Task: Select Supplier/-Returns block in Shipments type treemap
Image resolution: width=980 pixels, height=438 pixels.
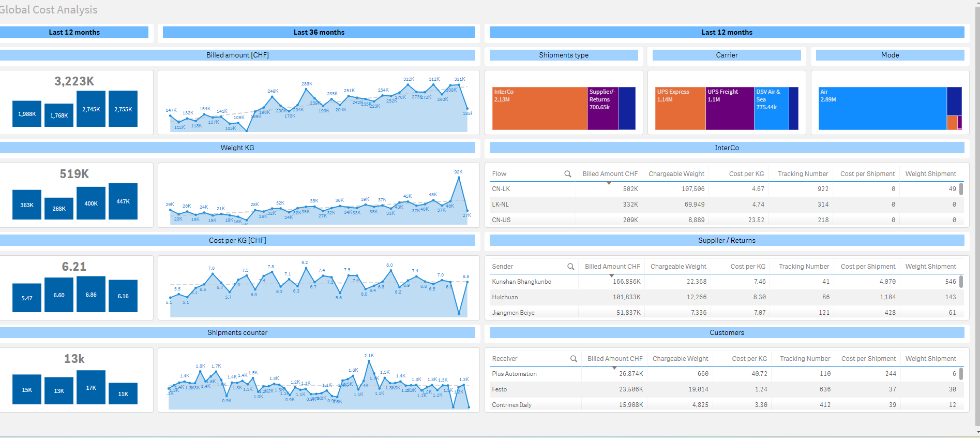Action: point(603,108)
